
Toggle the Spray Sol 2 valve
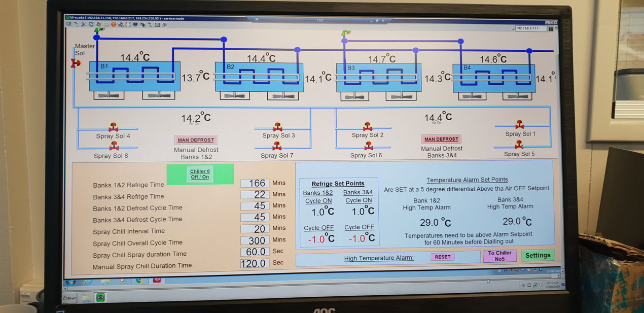367,126
